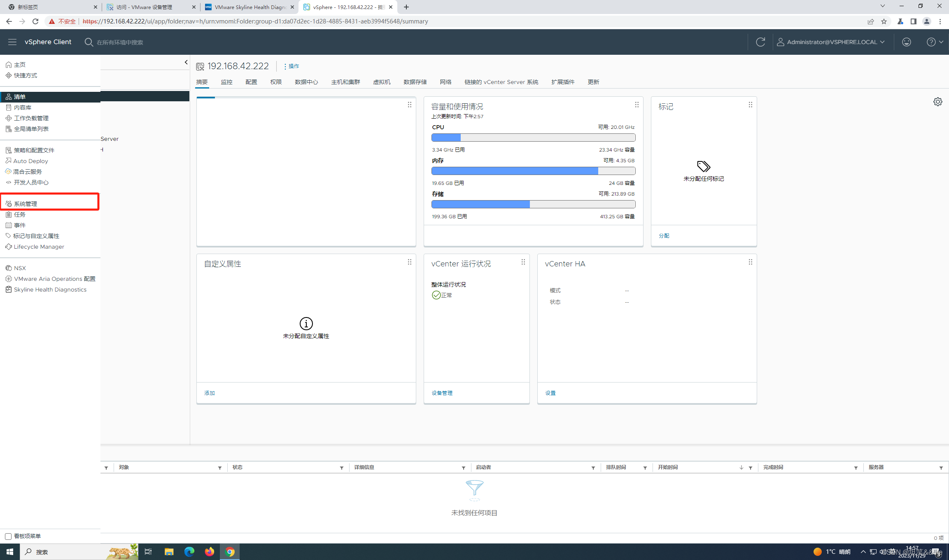Expand Administrator@VSPHERE.LOCAL user menu

pos(831,42)
